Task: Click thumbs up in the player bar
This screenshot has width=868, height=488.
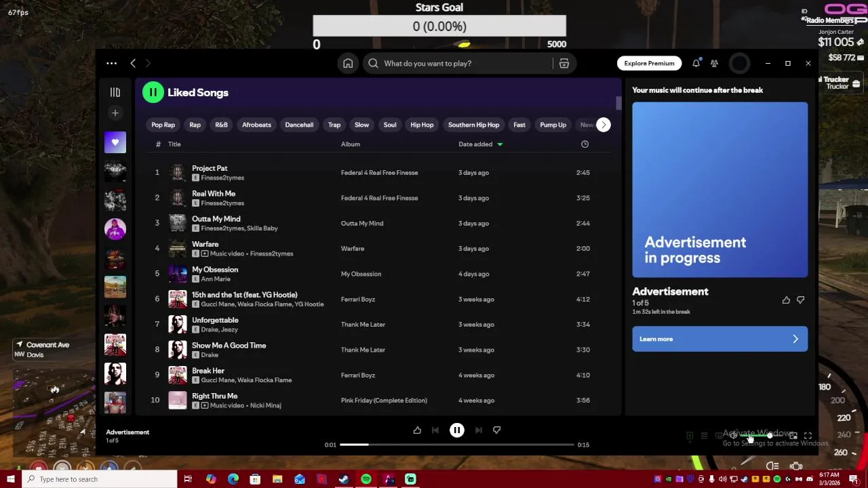Action: point(417,430)
